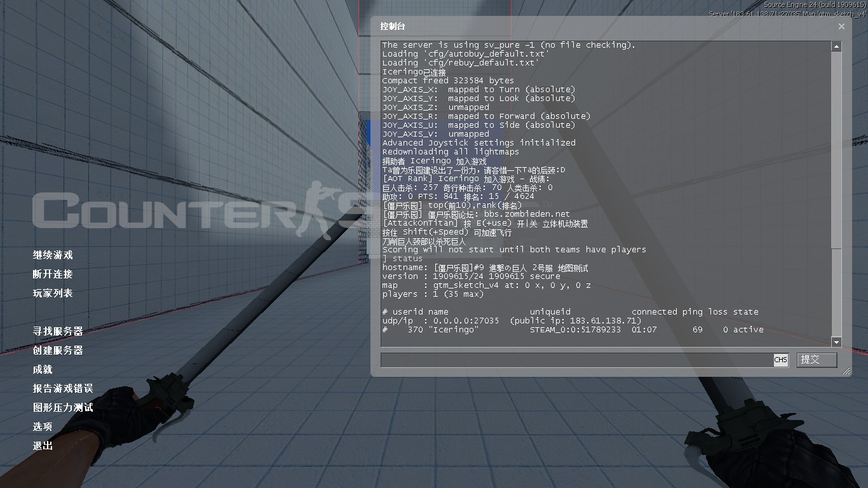
Task: Select 创建服务器 to create a server
Action: (58, 350)
